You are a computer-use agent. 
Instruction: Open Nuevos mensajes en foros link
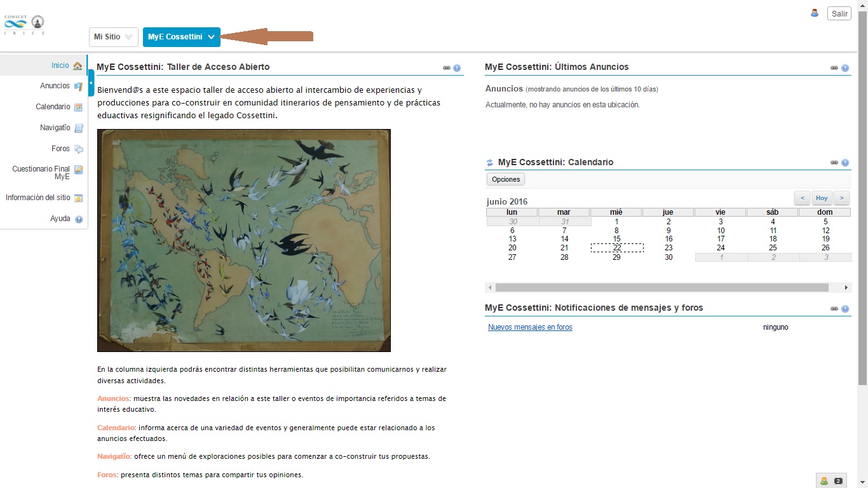[530, 327]
